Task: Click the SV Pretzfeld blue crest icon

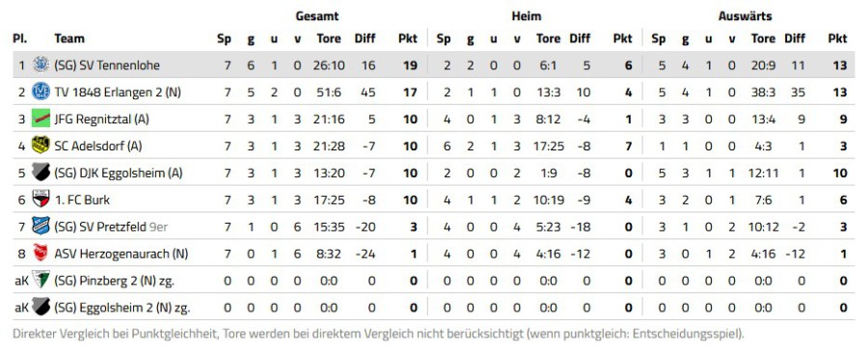Action: tap(41, 227)
